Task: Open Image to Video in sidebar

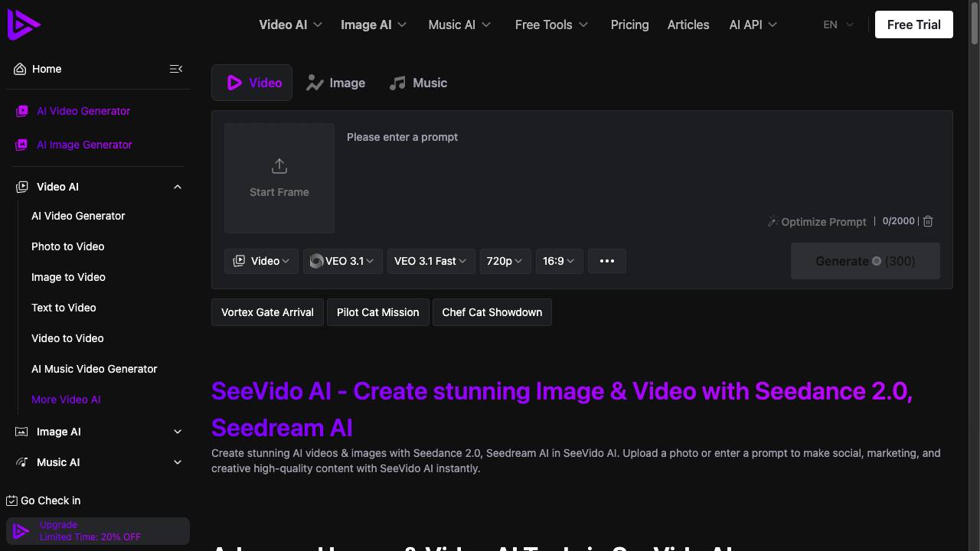Action: tap(68, 277)
